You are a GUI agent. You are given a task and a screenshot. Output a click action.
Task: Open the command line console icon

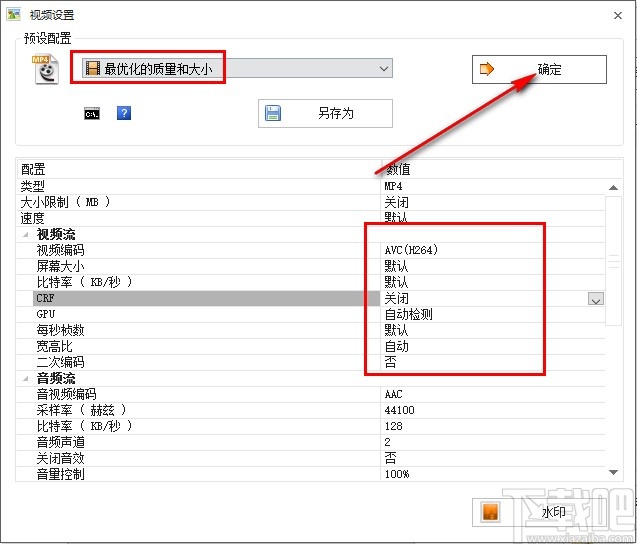(92, 114)
